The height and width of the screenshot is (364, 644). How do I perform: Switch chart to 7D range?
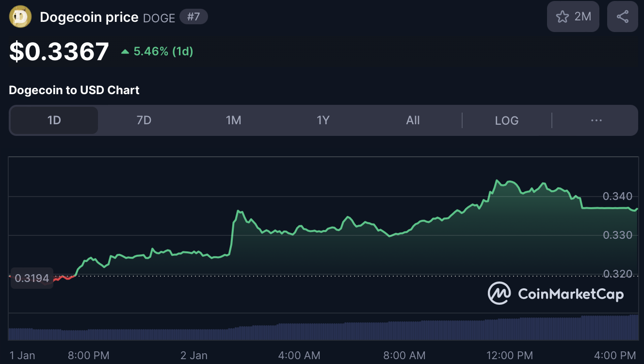[x=144, y=120]
